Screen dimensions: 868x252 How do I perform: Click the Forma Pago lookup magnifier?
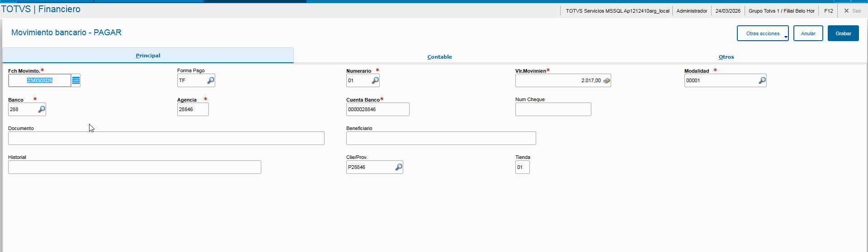211,80
